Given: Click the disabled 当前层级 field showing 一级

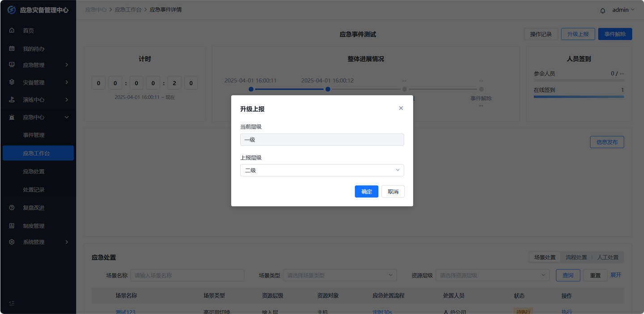Looking at the screenshot, I should click(322, 139).
